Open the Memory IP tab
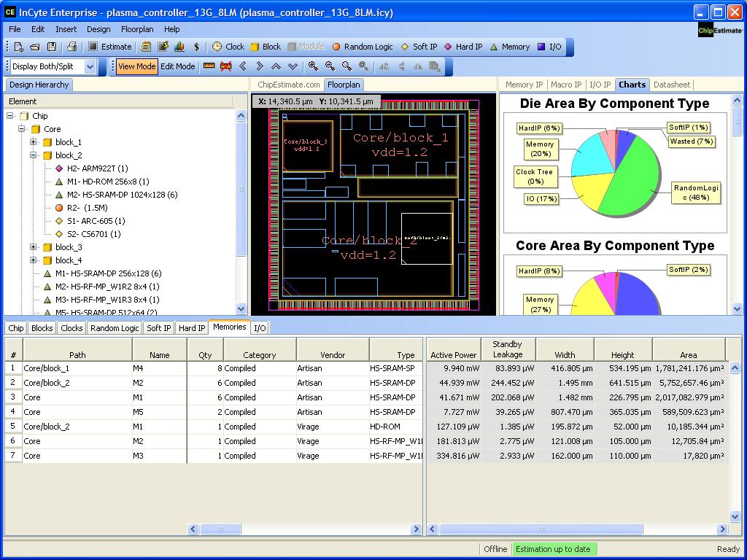Screen dimensions: 747x560 pyautogui.click(x=524, y=85)
